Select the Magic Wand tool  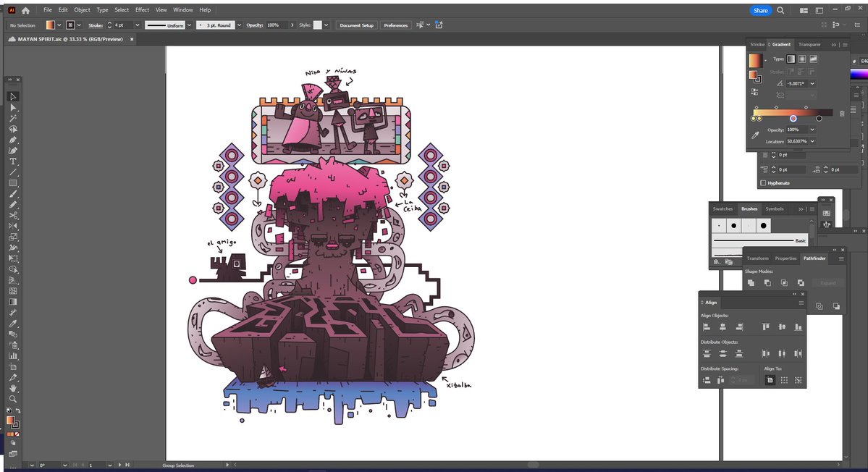pyautogui.click(x=13, y=119)
